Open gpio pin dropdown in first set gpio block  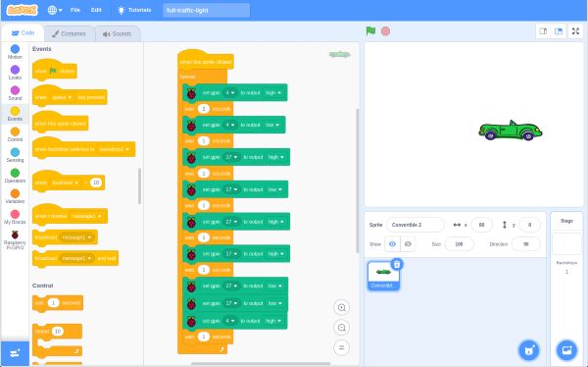[230, 93]
